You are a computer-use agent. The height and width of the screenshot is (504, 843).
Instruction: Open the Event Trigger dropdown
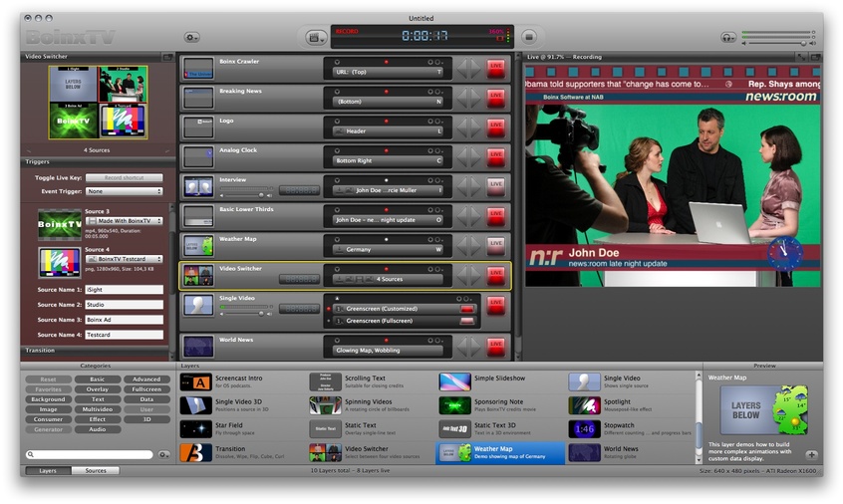tap(125, 191)
